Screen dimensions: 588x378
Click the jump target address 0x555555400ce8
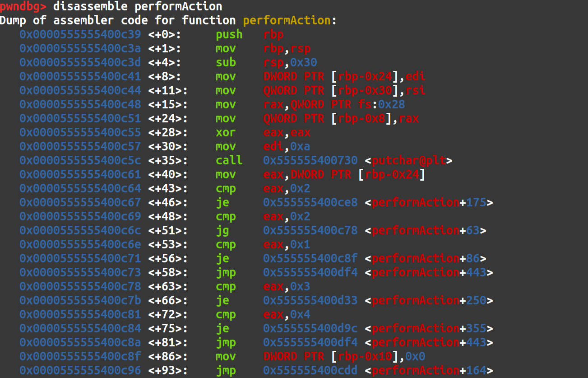[310, 202]
